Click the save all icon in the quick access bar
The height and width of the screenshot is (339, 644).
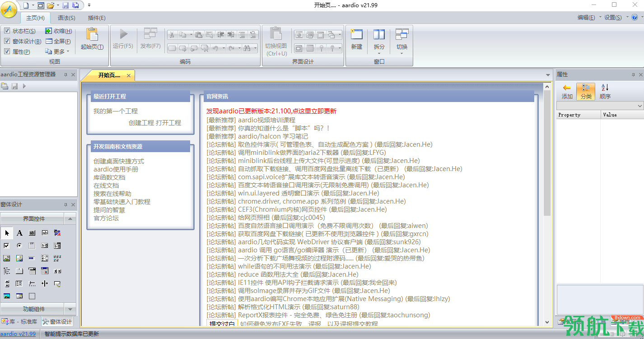click(75, 5)
